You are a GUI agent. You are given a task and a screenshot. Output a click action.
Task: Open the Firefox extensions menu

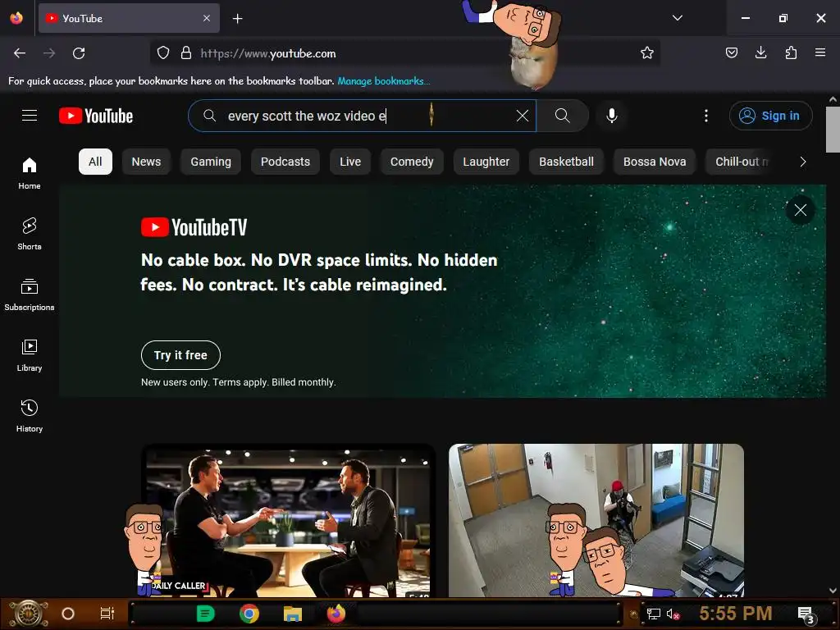(x=791, y=52)
